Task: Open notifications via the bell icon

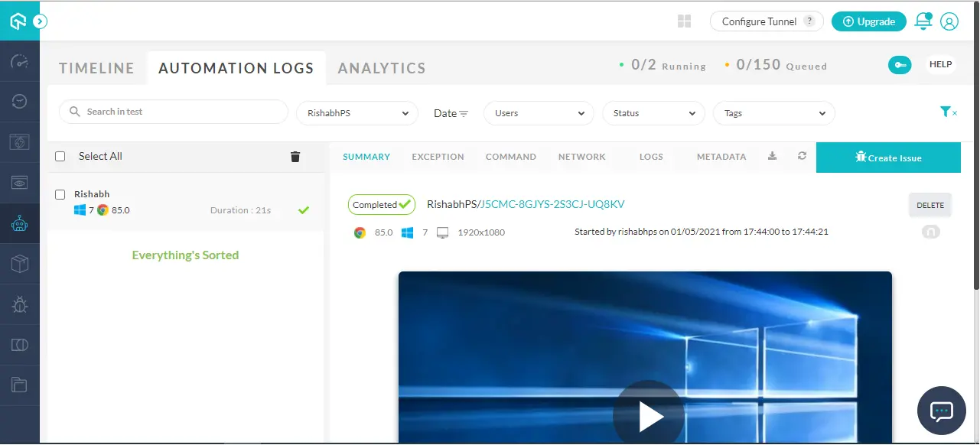Action: [923, 21]
